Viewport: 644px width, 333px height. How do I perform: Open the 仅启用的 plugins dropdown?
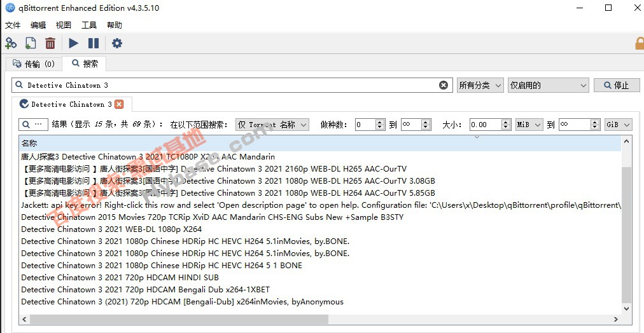(549, 85)
